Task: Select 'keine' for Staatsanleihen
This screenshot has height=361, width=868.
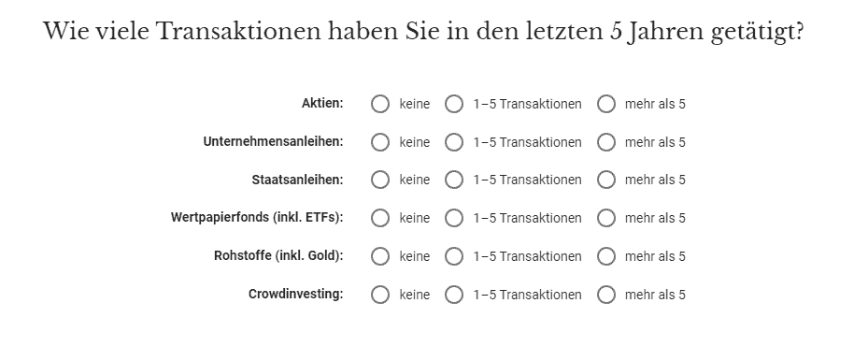Action: point(380,180)
